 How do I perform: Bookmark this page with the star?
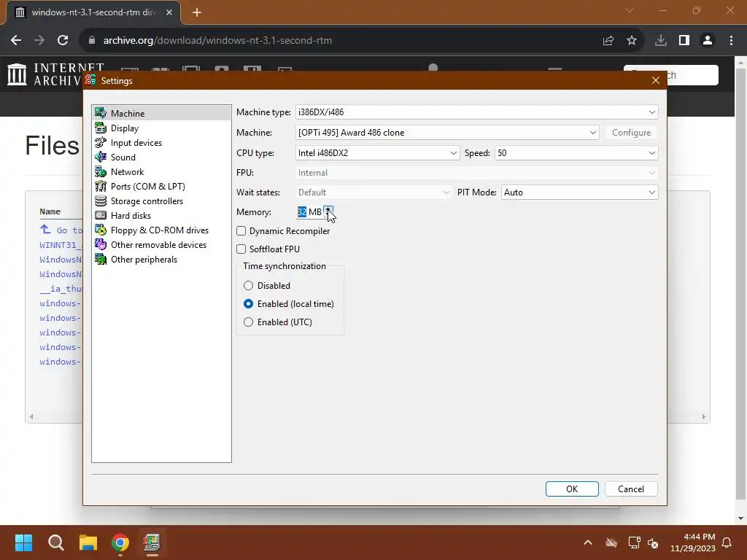coord(632,41)
